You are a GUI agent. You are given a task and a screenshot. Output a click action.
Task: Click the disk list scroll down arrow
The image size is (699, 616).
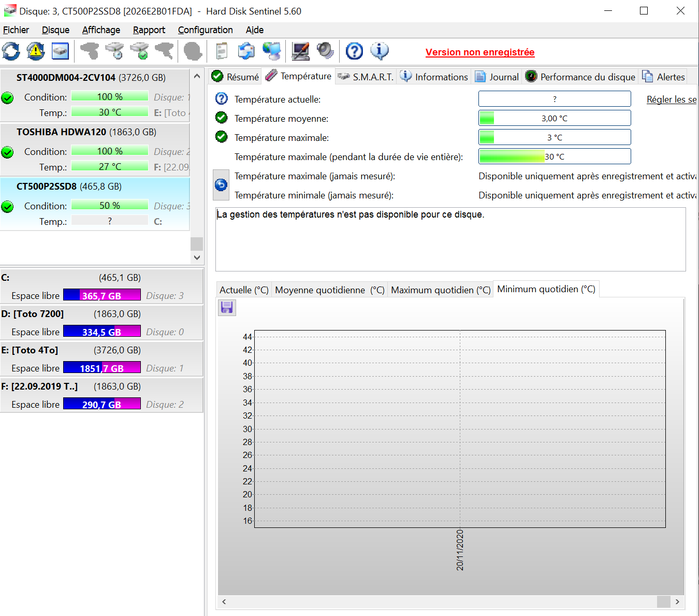[197, 257]
